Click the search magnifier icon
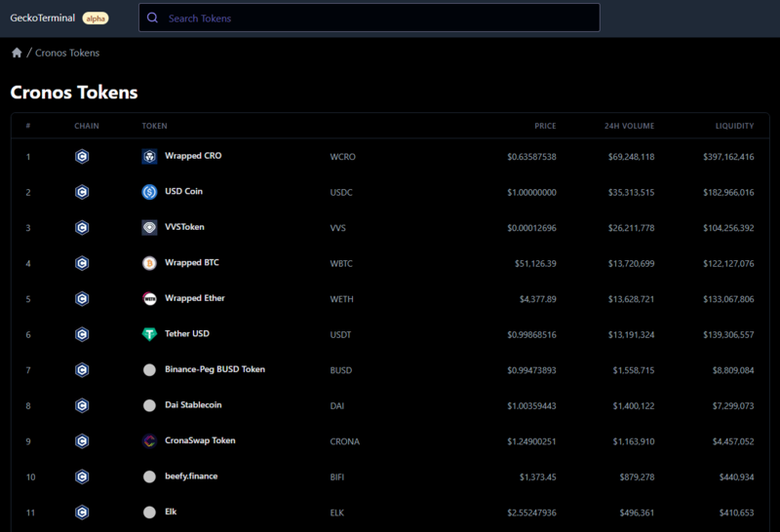Viewport: 780px width, 532px height. pos(153,18)
